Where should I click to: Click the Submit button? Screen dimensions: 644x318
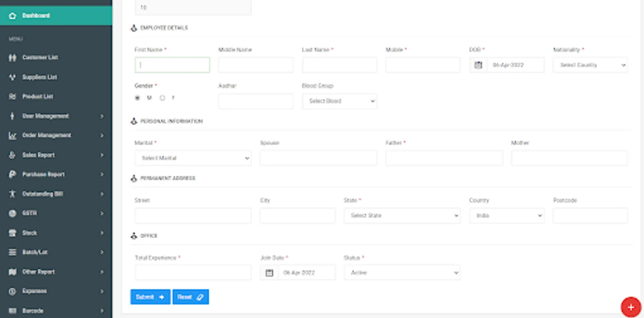pyautogui.click(x=150, y=297)
